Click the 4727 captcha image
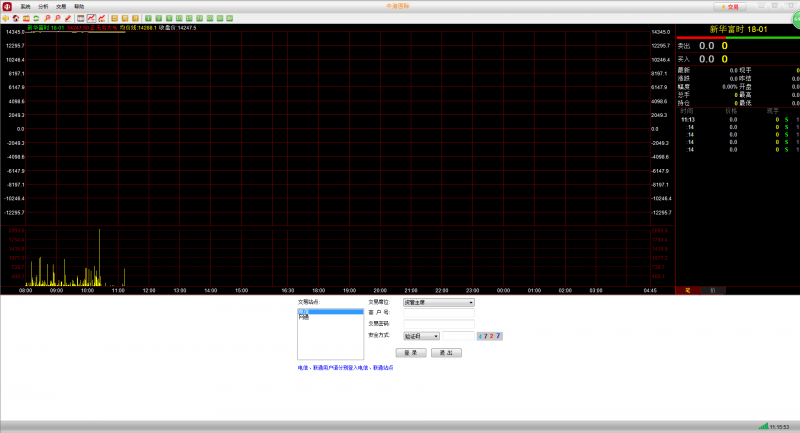The image size is (800, 433). tap(490, 336)
